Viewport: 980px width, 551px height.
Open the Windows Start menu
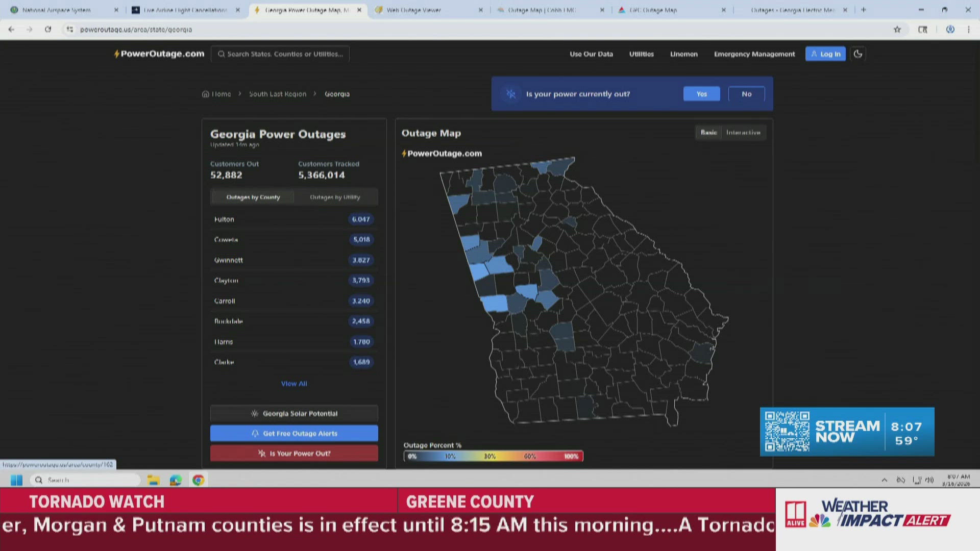pyautogui.click(x=16, y=480)
